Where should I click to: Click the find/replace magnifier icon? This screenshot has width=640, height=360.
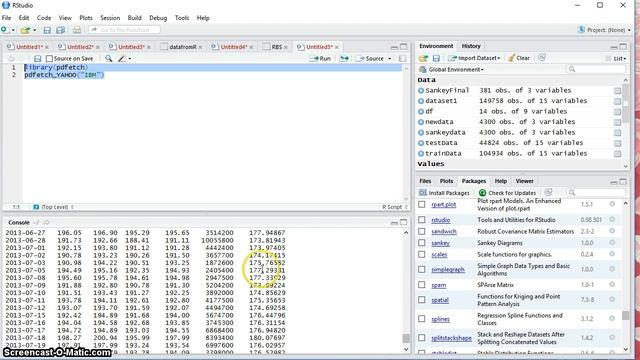click(109, 58)
